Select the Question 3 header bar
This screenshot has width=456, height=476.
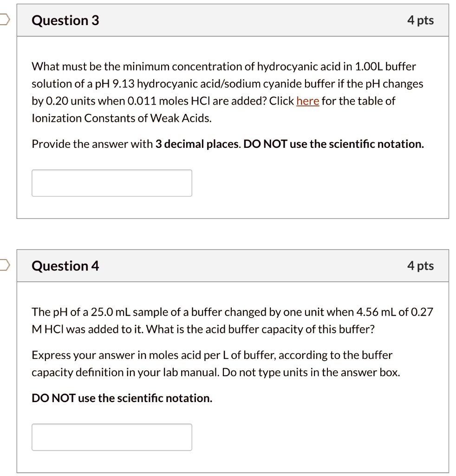click(232, 20)
